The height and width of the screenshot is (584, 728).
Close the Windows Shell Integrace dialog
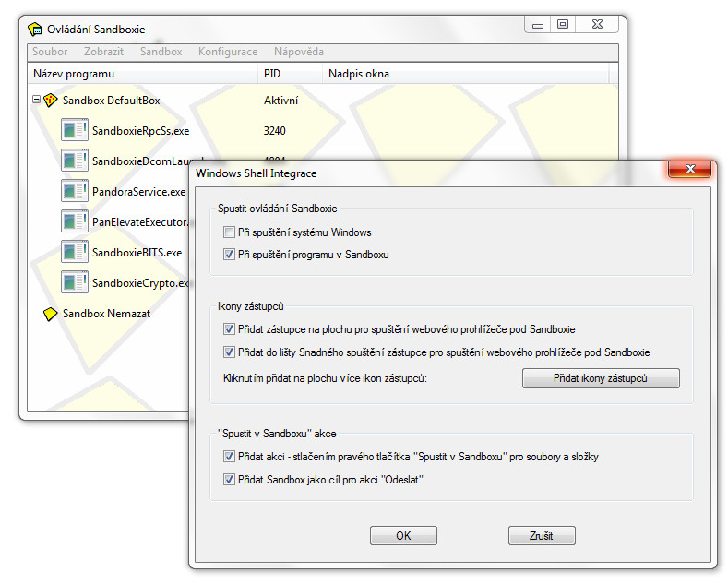coord(689,169)
